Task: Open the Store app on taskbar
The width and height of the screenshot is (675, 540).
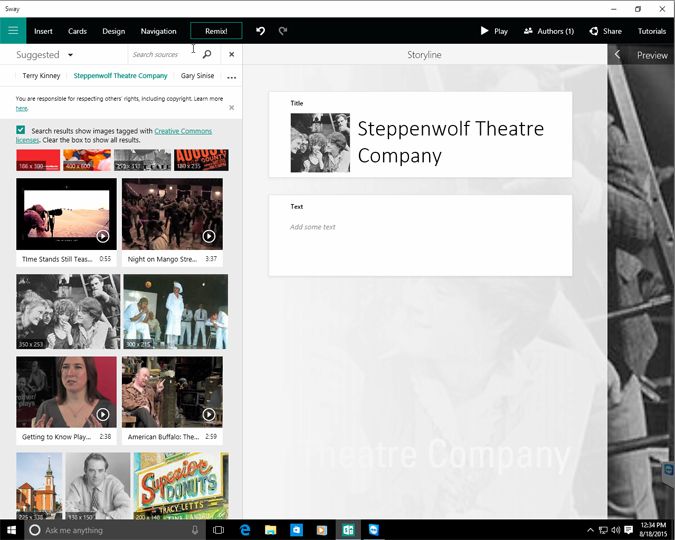Action: (x=296, y=530)
